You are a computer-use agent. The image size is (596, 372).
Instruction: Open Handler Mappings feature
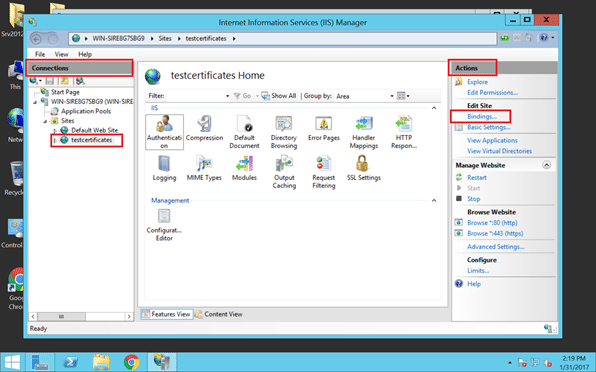(364, 132)
